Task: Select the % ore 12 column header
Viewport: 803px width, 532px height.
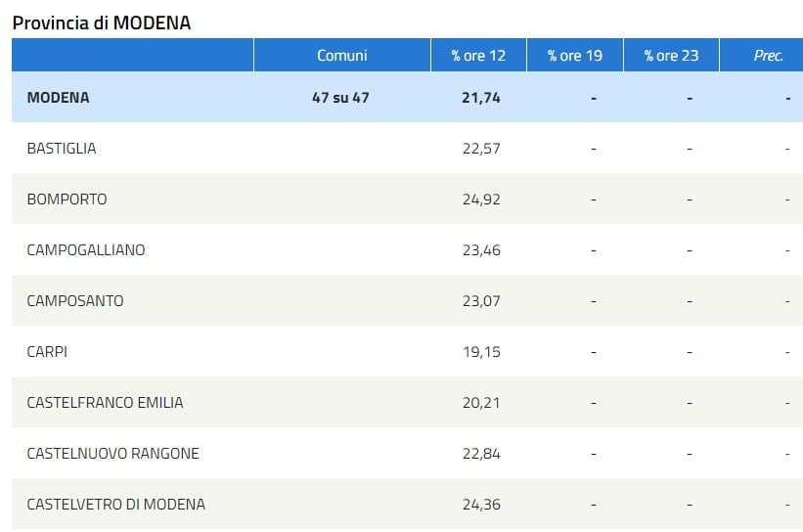Action: (x=478, y=56)
